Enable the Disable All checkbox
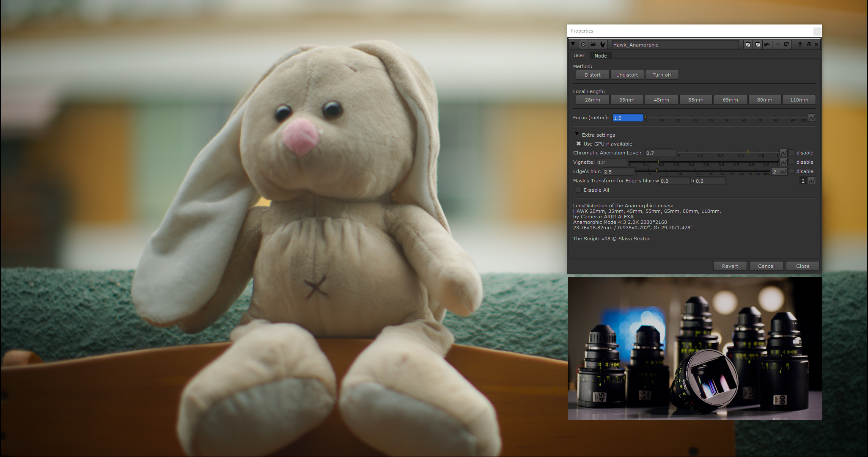868x457 pixels. pyautogui.click(x=579, y=190)
